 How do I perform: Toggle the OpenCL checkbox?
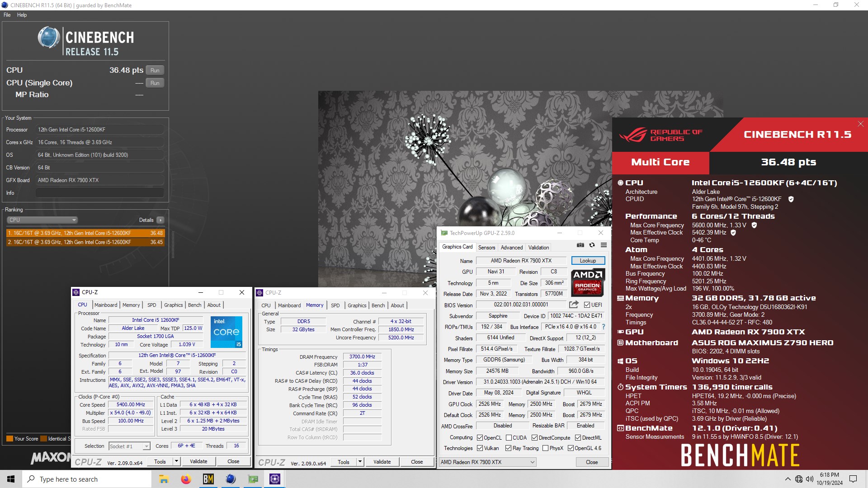tap(480, 438)
